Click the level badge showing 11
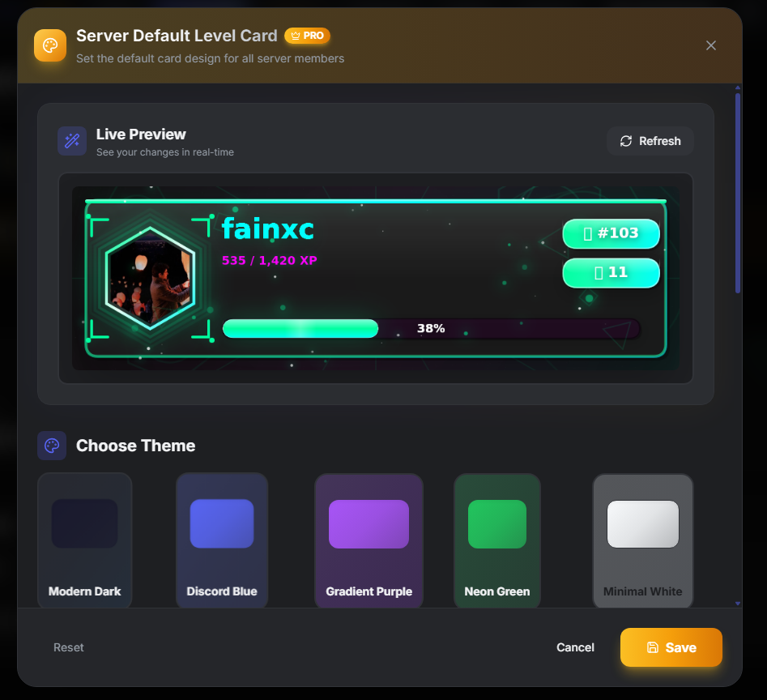The height and width of the screenshot is (700, 767). 611,273
